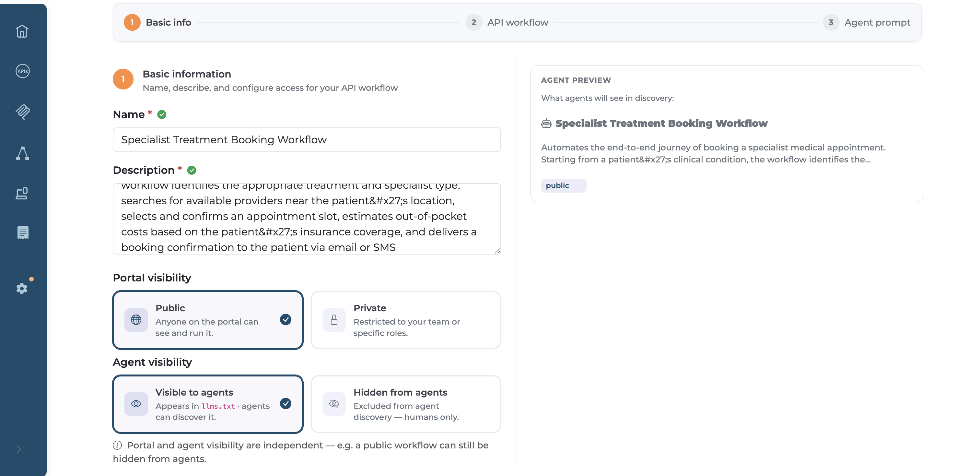Click the lock icon on Private card
Viewport: 980px width, 476px height.
click(x=334, y=320)
